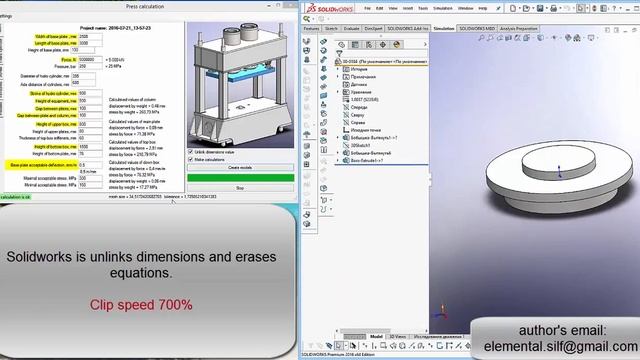
Task: Open the File menu in SolidWorks
Action: click(x=367, y=8)
